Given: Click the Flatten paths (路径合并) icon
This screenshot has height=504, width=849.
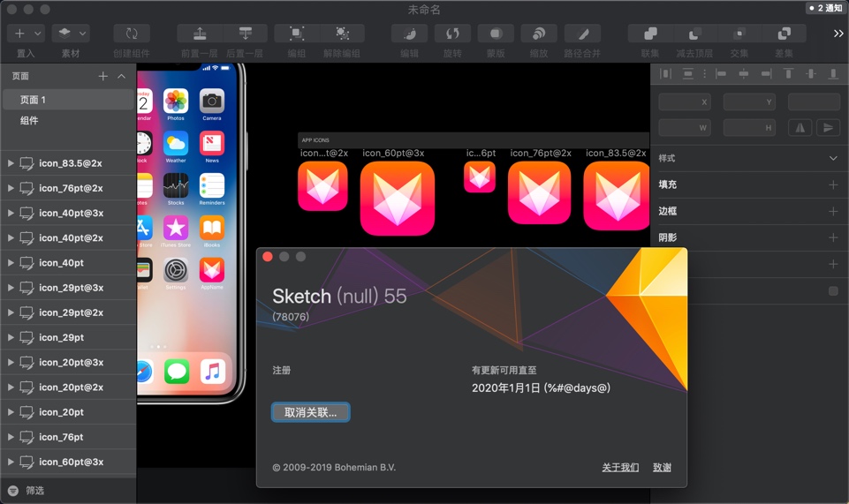Looking at the screenshot, I should point(582,34).
